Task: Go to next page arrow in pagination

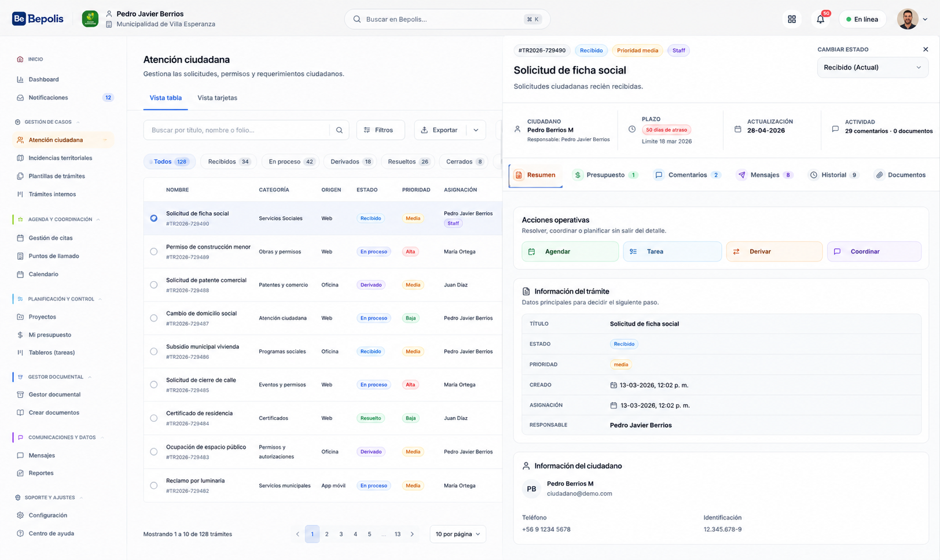Action: [412, 534]
